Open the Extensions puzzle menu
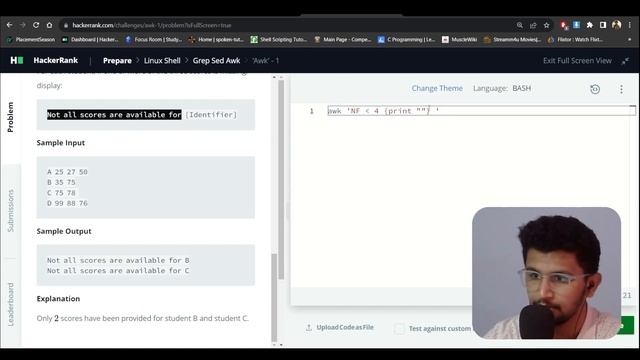The width and height of the screenshot is (640, 360). 590,25
